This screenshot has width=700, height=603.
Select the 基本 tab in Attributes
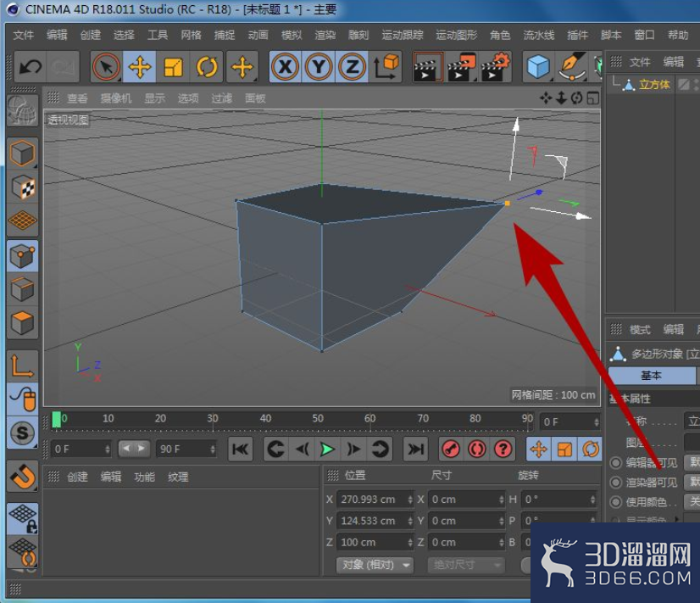click(652, 376)
